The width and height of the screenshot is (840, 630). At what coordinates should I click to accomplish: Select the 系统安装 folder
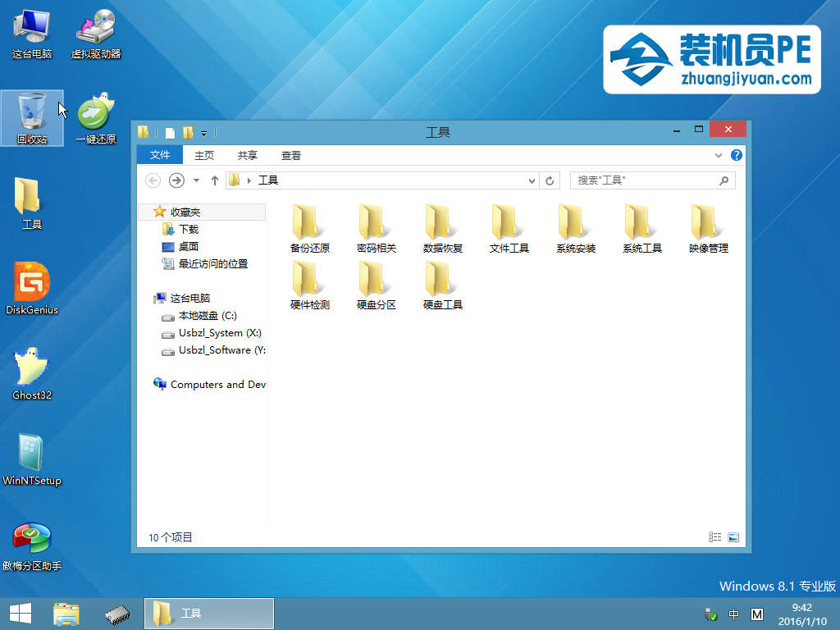[575, 229]
